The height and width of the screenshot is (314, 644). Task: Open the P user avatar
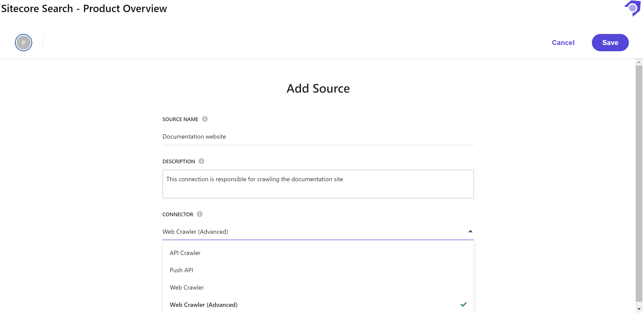pyautogui.click(x=24, y=43)
